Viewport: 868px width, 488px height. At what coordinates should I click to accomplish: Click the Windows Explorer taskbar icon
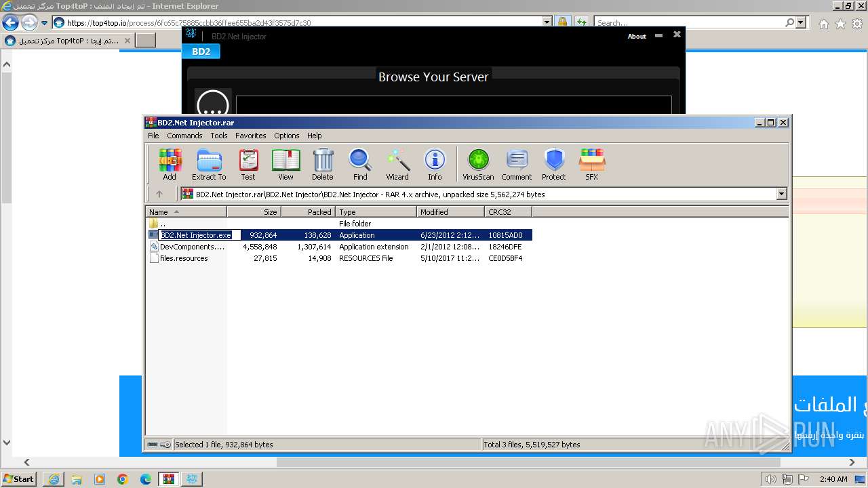tap(77, 479)
